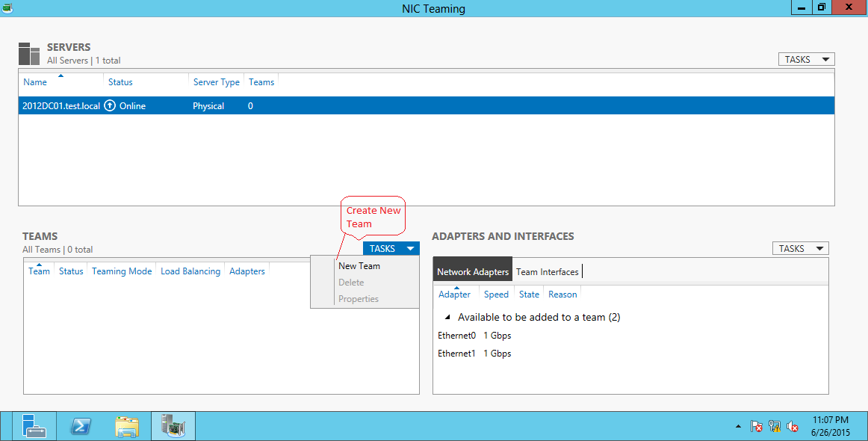Select the Ethernet0 adapter
Viewport: 868px width, 441px height.
pyautogui.click(x=456, y=335)
